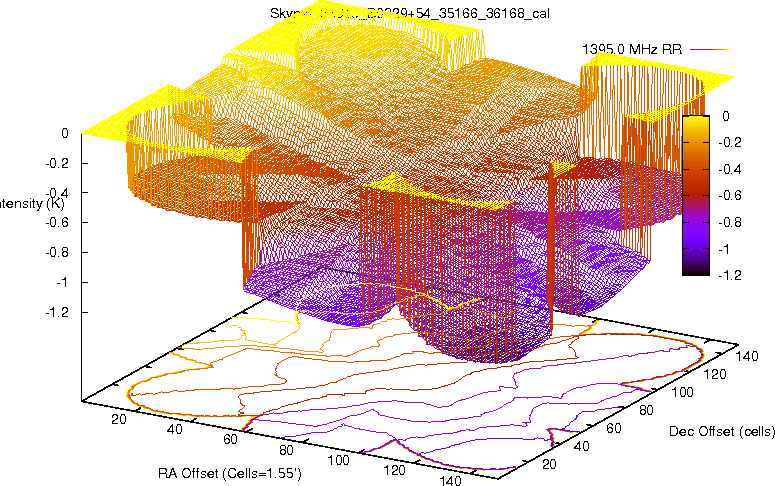Click the plot title ending in 35166_36168_cal
The height and width of the screenshot is (486, 775).
tap(410, 13)
